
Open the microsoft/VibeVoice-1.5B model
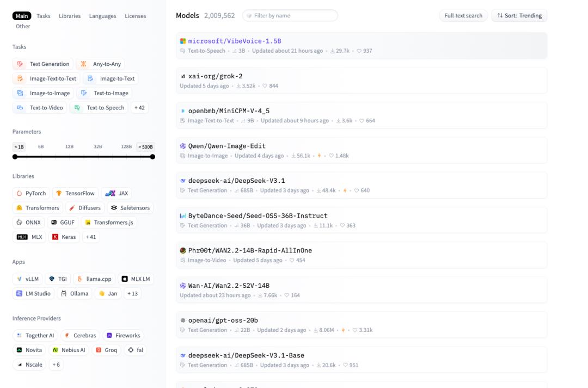pyautogui.click(x=361, y=46)
